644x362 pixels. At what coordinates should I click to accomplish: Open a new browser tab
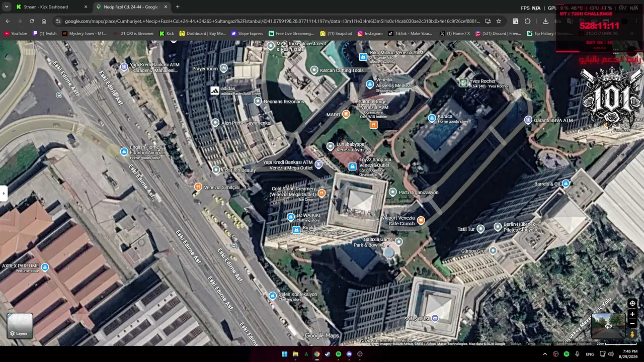click(178, 7)
